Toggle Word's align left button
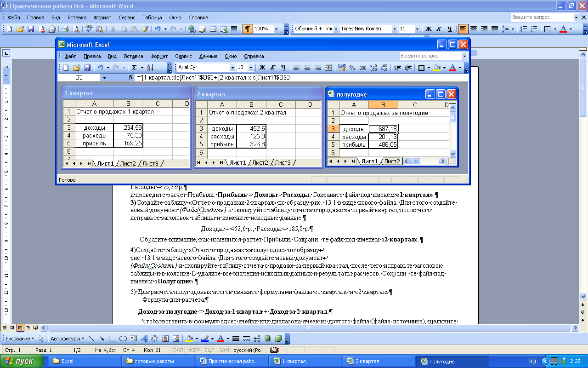 (x=463, y=29)
